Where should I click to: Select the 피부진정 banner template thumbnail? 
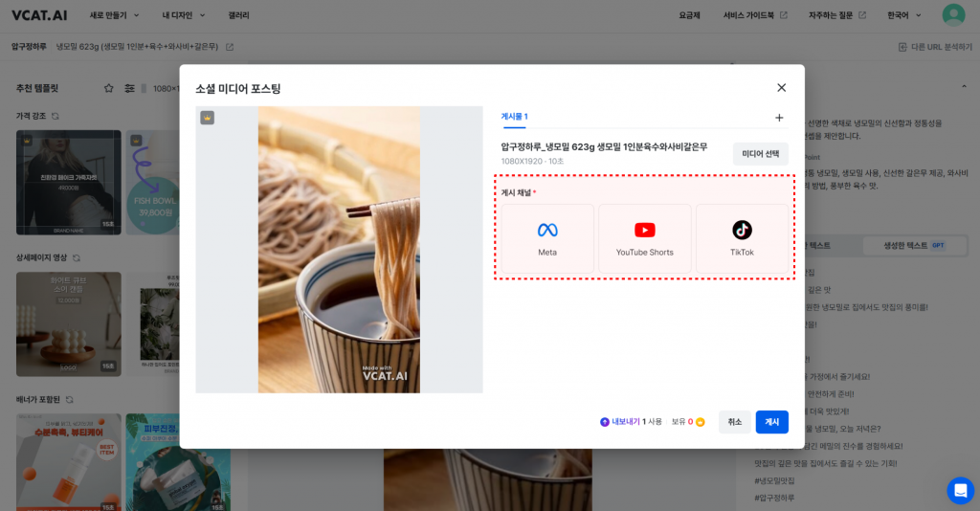[x=177, y=461]
